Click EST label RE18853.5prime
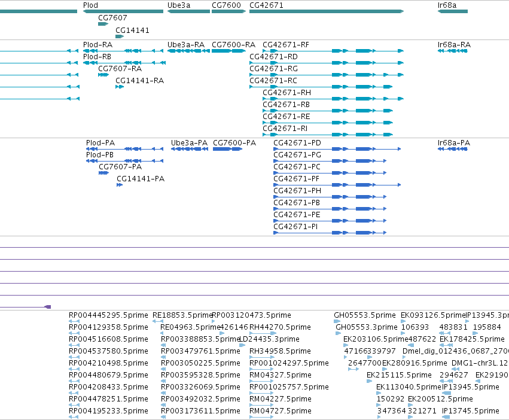Screen dimensions: 509x420 [x=182, y=315]
